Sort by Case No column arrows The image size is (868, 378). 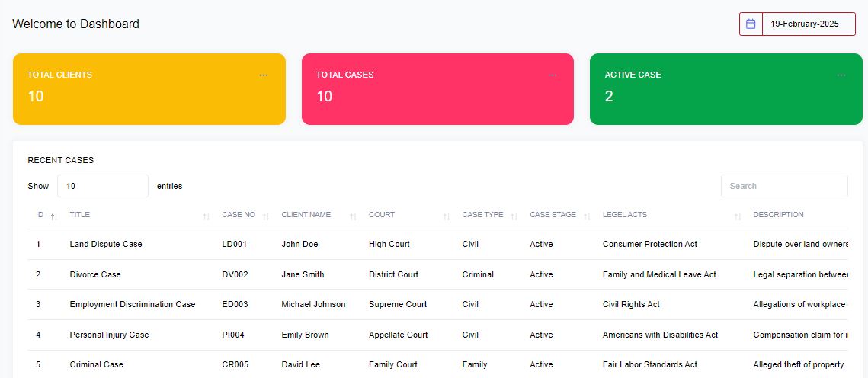[266, 216]
